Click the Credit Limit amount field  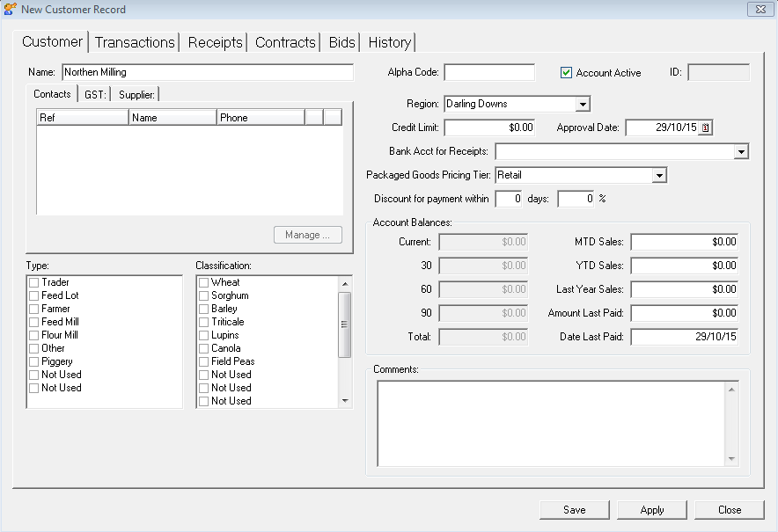(489, 128)
